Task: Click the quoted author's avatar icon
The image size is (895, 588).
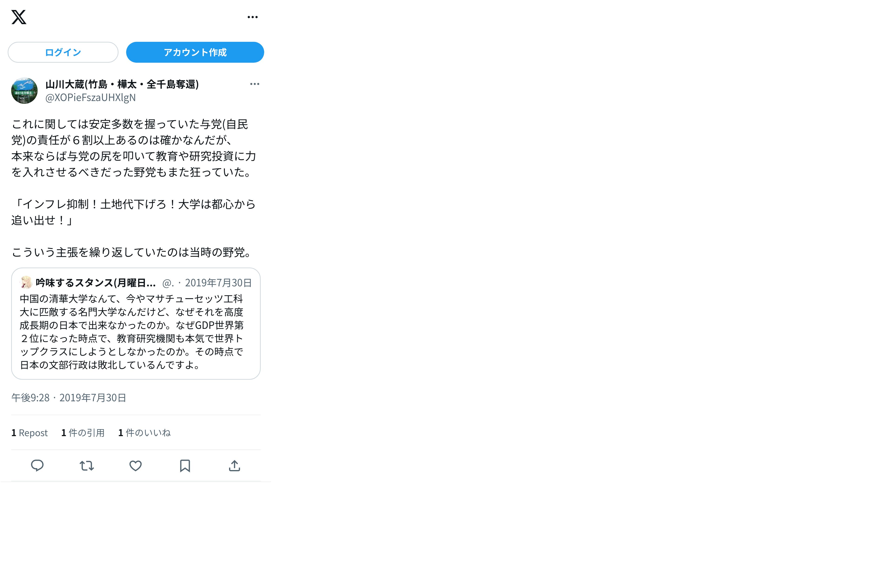Action: coord(26,282)
